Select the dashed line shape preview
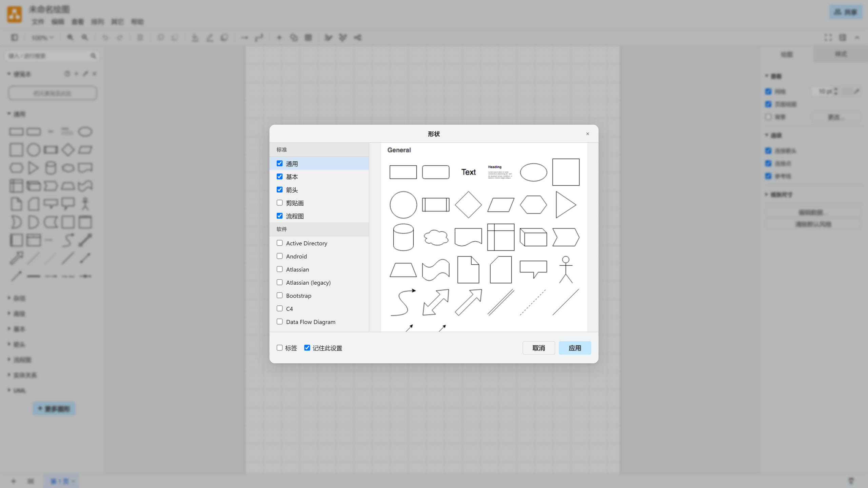This screenshot has width=868, height=488. pyautogui.click(x=533, y=302)
